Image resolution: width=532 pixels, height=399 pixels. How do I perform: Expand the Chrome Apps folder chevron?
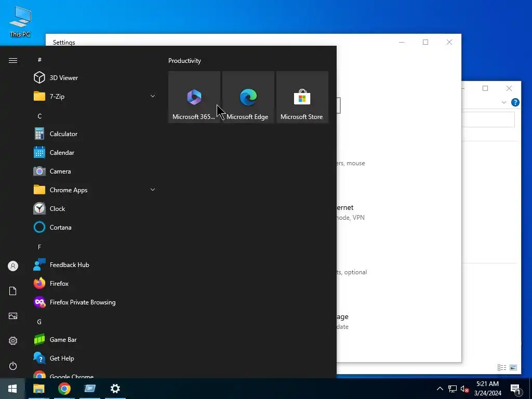tap(153, 190)
